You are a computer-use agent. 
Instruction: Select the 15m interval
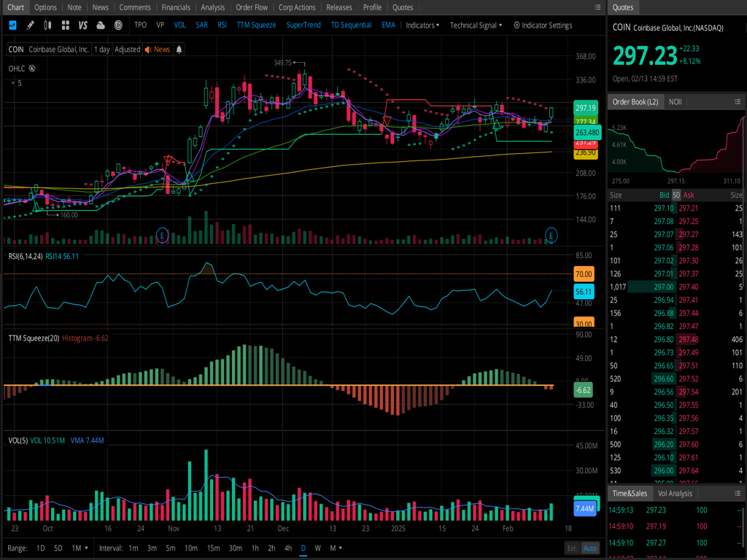213,548
